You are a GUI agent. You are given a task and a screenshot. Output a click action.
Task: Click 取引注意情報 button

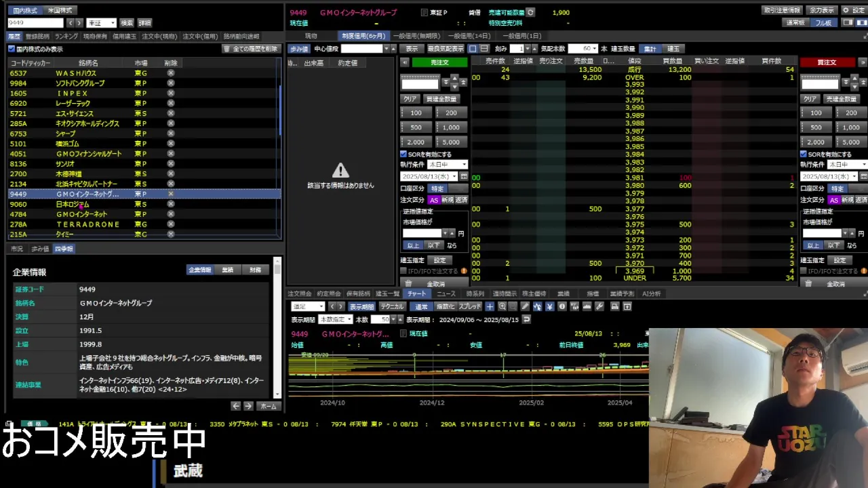[782, 10]
